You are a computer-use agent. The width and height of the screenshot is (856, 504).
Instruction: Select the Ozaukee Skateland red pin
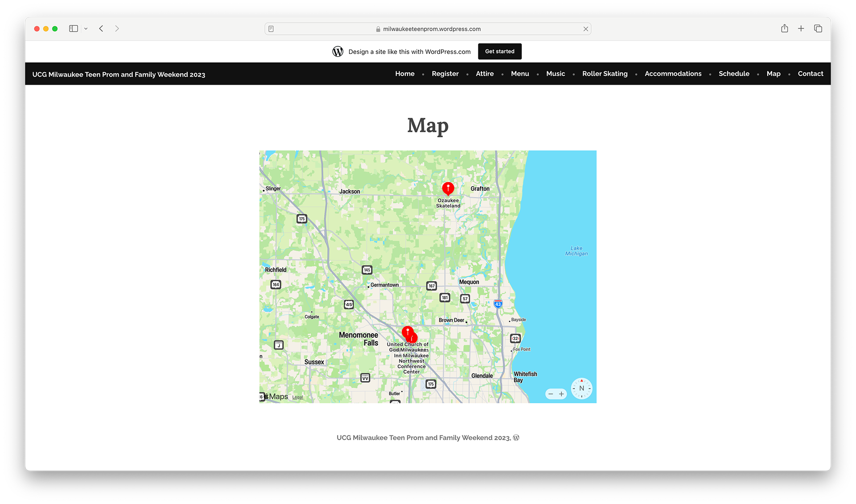pyautogui.click(x=448, y=188)
